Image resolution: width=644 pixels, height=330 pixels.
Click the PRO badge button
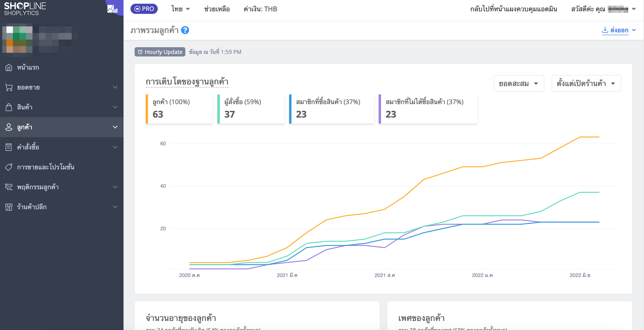tap(144, 9)
